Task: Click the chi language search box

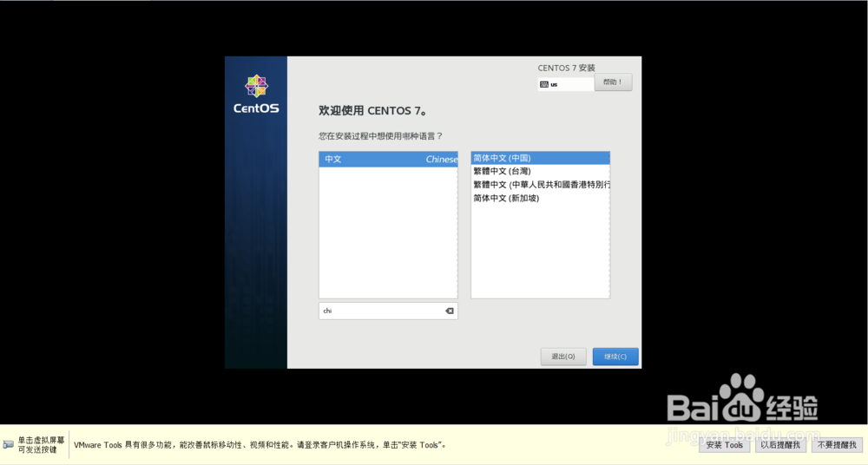Action: pyautogui.click(x=388, y=311)
